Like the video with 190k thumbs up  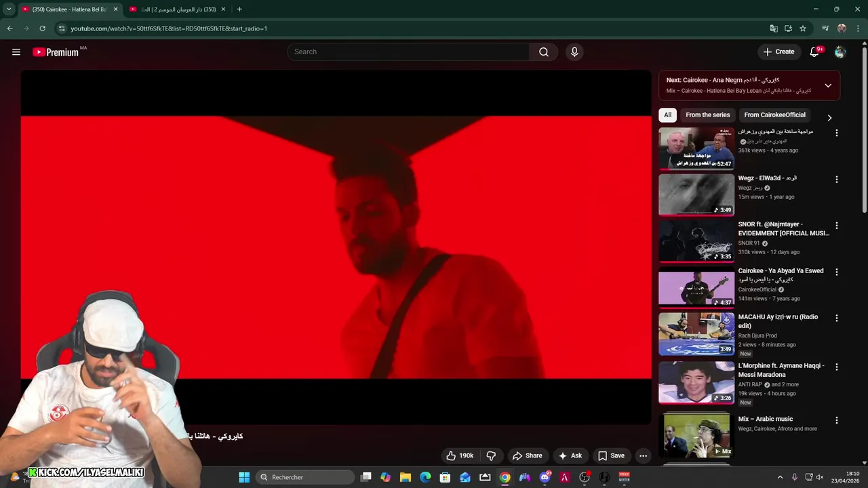click(460, 455)
